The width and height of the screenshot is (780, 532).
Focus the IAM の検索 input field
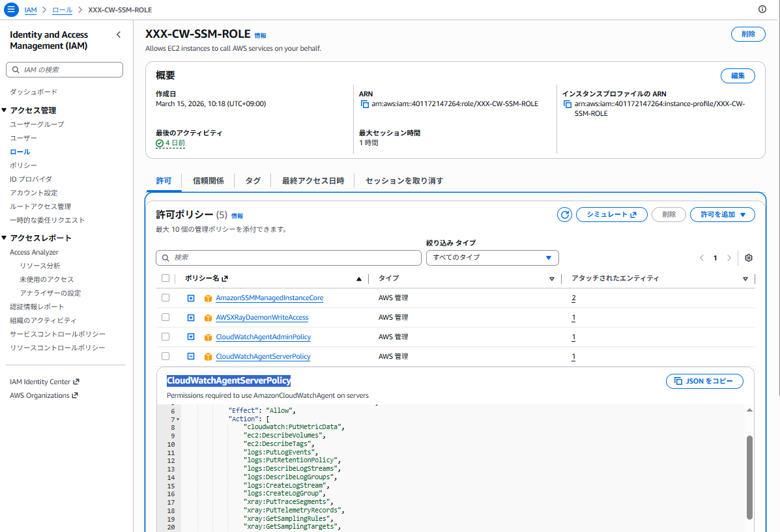point(65,70)
